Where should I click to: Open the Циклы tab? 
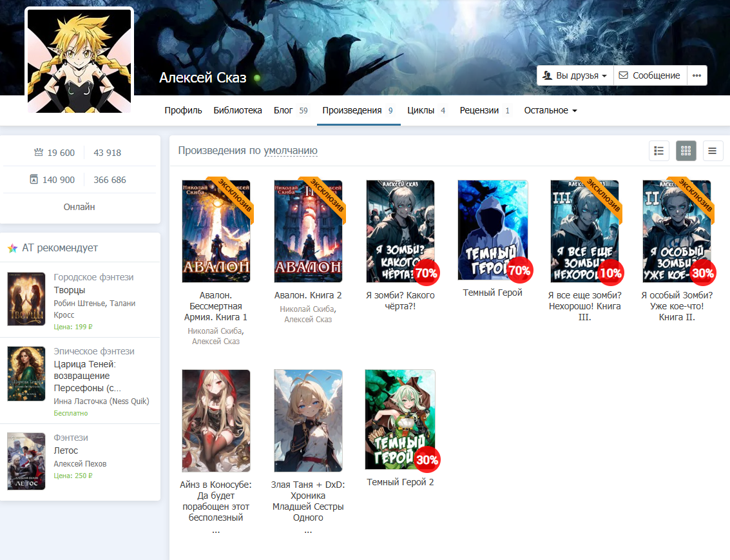[x=426, y=110]
